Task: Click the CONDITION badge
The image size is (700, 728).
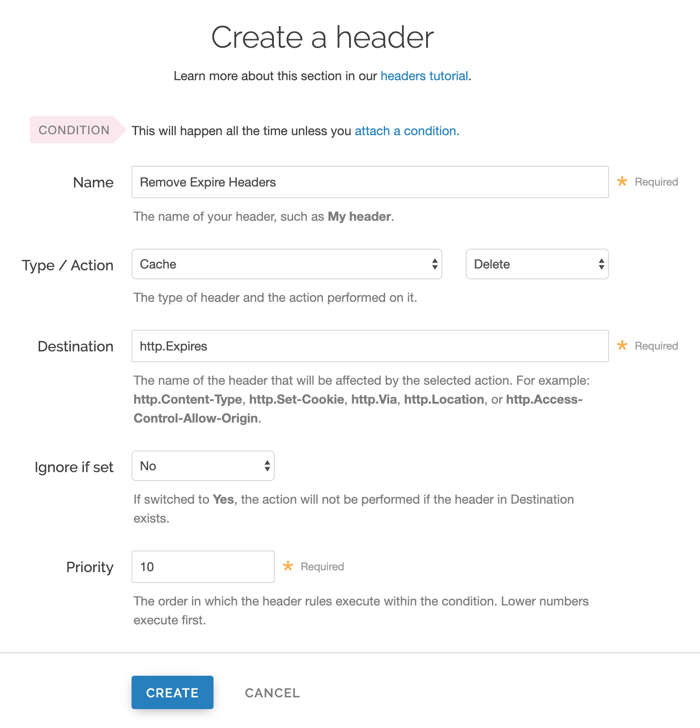Action: 73,130
